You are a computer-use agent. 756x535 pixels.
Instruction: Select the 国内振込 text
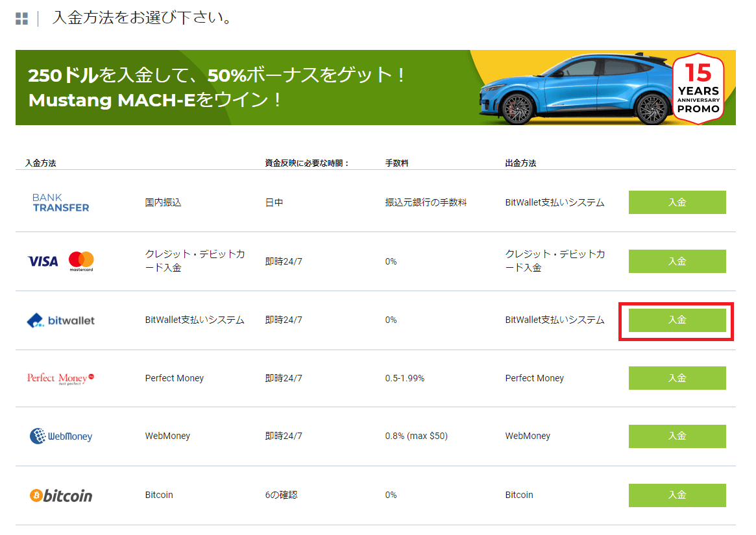click(x=163, y=202)
